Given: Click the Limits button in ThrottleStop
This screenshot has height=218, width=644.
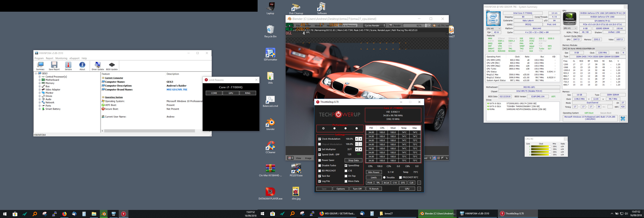Looking at the screenshot, I should click(374, 178).
